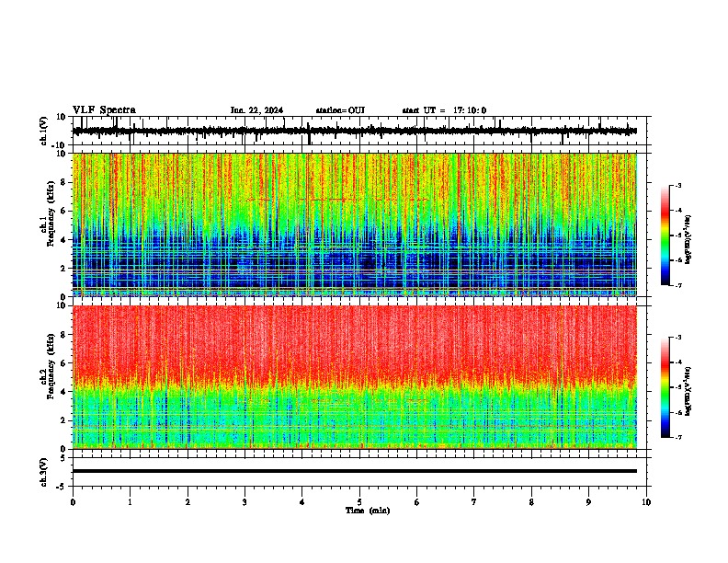Click the ch.1 spectrogram color scale bar
Viewport: 728px width, 563px height.
click(x=665, y=236)
